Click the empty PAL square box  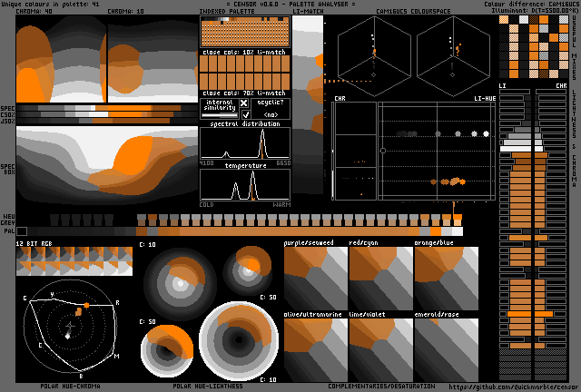(22, 231)
